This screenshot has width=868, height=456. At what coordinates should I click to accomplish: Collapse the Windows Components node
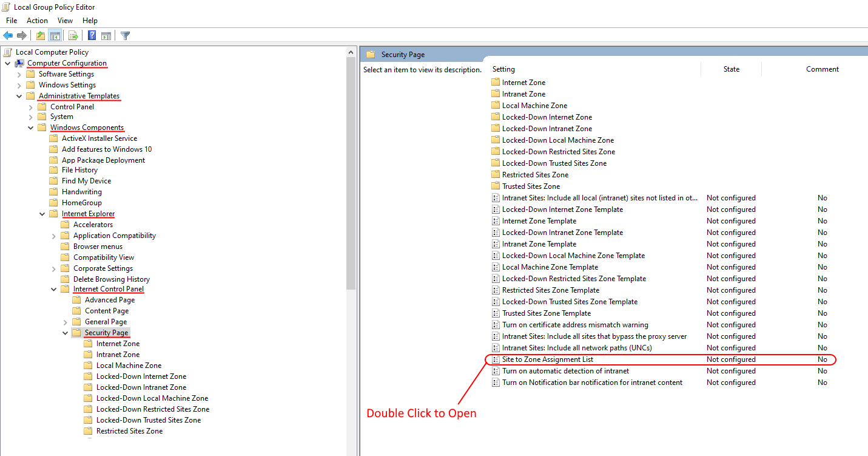(31, 128)
